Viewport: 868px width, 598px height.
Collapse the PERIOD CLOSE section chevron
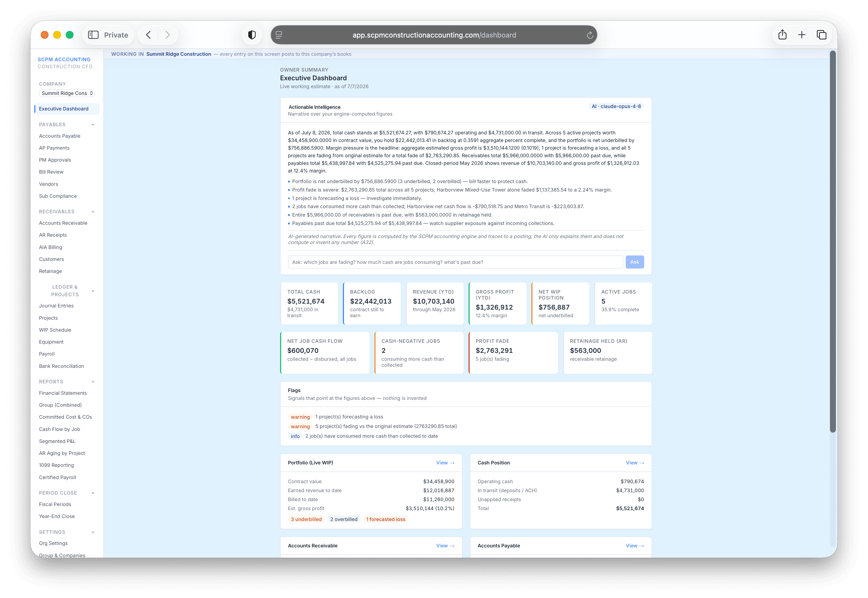(93, 493)
